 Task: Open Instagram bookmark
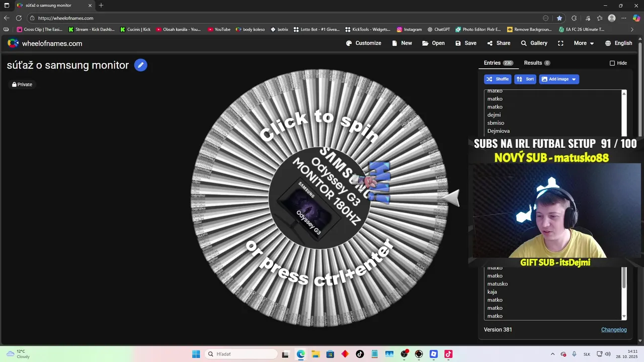click(x=409, y=29)
